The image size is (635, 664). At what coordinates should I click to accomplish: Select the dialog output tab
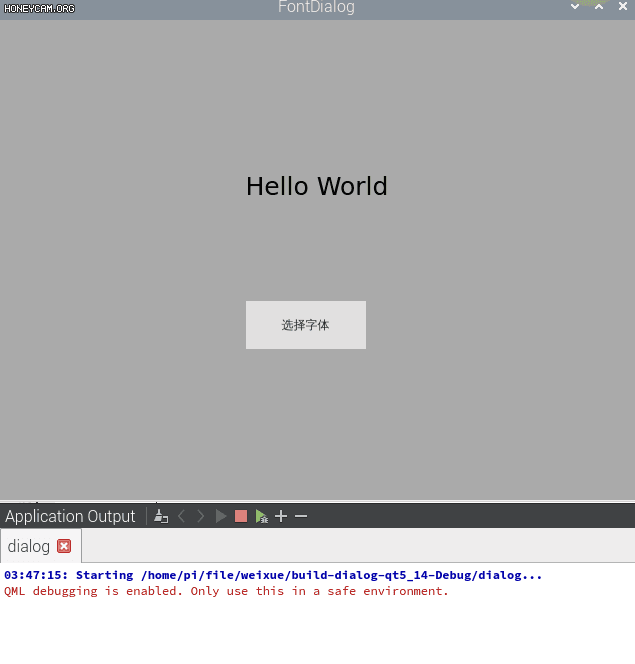(x=29, y=546)
